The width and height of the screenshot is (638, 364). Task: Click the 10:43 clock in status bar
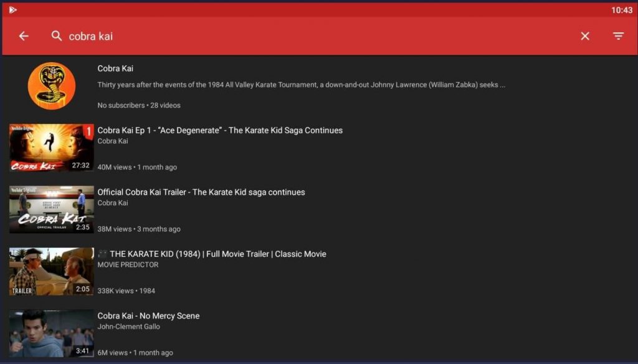coord(622,10)
